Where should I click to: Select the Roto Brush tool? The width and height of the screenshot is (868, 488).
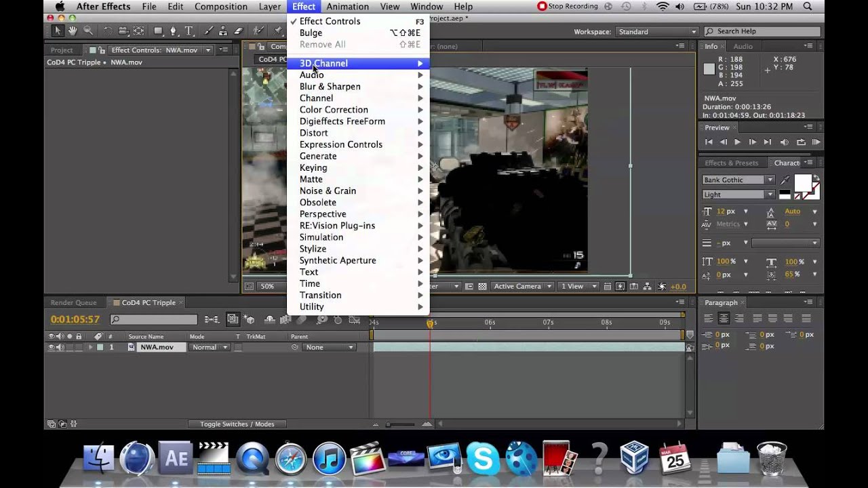pyautogui.click(x=259, y=31)
